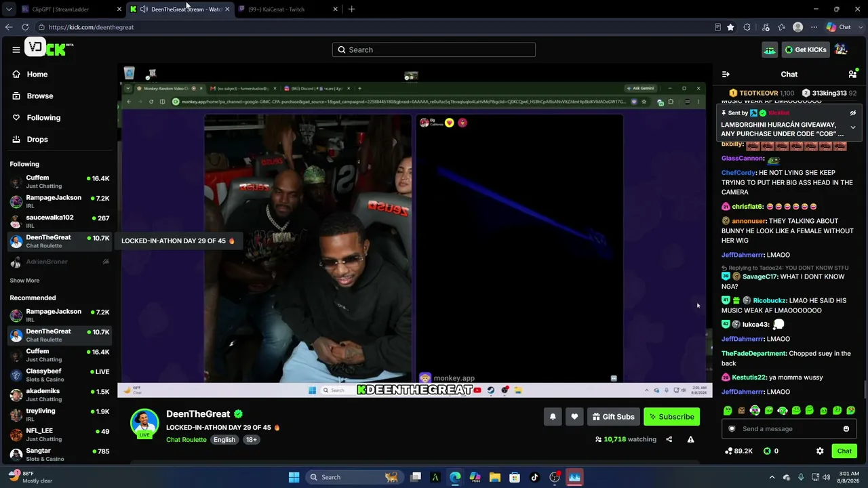Open Task View from the taskbar

coord(416,477)
